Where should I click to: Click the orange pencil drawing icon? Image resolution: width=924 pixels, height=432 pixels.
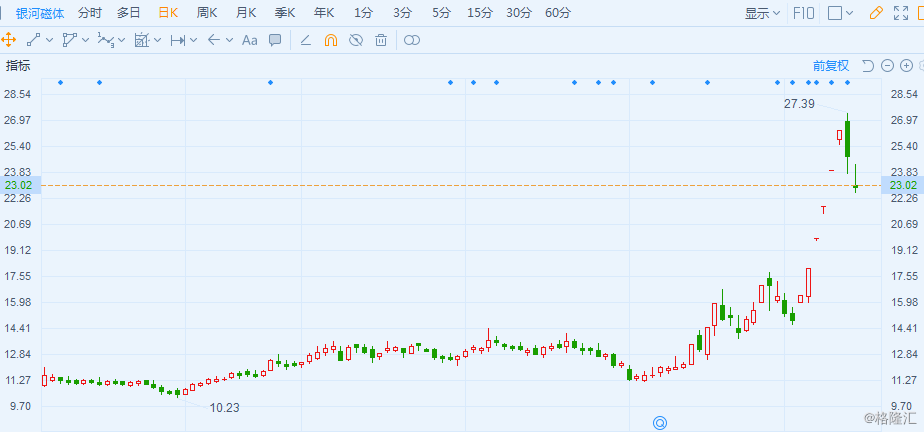(876, 13)
